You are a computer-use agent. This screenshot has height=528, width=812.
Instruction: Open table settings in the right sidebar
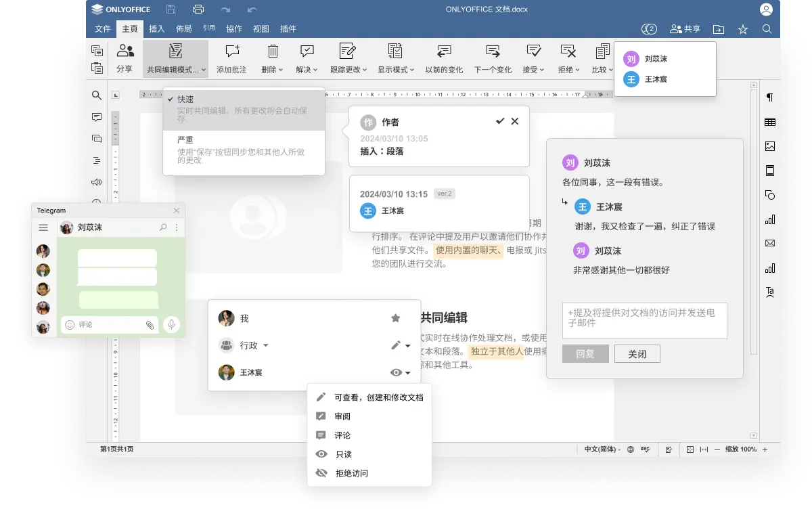pos(769,122)
